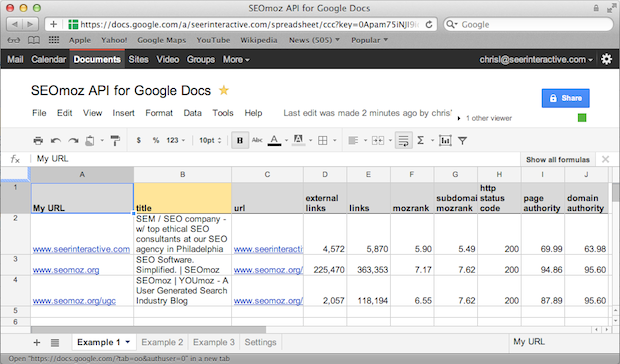Open www.seerinteractive.com link in column A

click(81, 249)
